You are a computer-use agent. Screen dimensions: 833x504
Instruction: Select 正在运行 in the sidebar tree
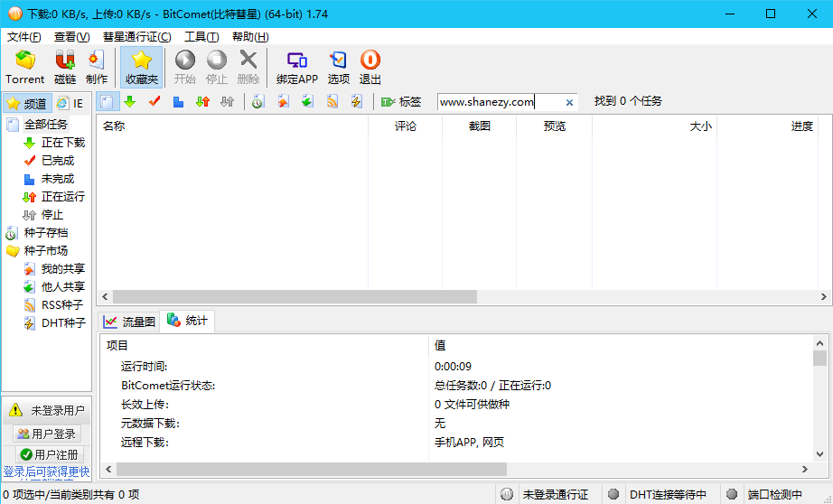pyautogui.click(x=63, y=197)
